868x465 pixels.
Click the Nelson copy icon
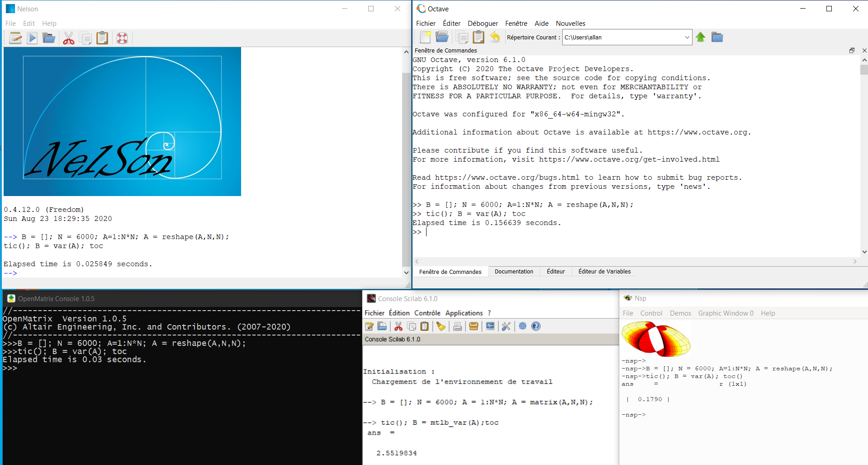pyautogui.click(x=85, y=38)
